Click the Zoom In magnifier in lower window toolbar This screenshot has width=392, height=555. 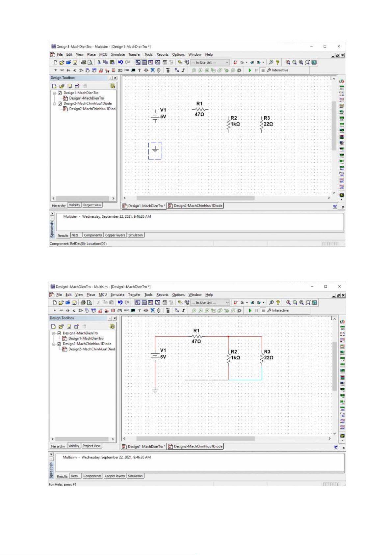(288, 302)
